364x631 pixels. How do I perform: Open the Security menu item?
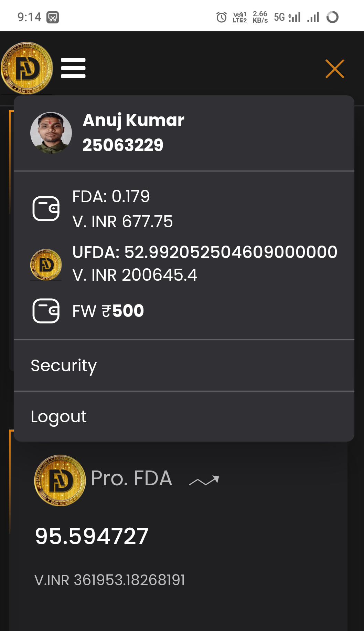[x=64, y=365]
